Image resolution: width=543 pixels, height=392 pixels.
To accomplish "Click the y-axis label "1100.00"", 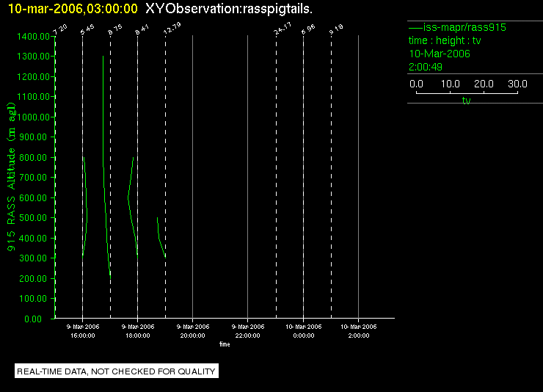I will click(x=33, y=97).
